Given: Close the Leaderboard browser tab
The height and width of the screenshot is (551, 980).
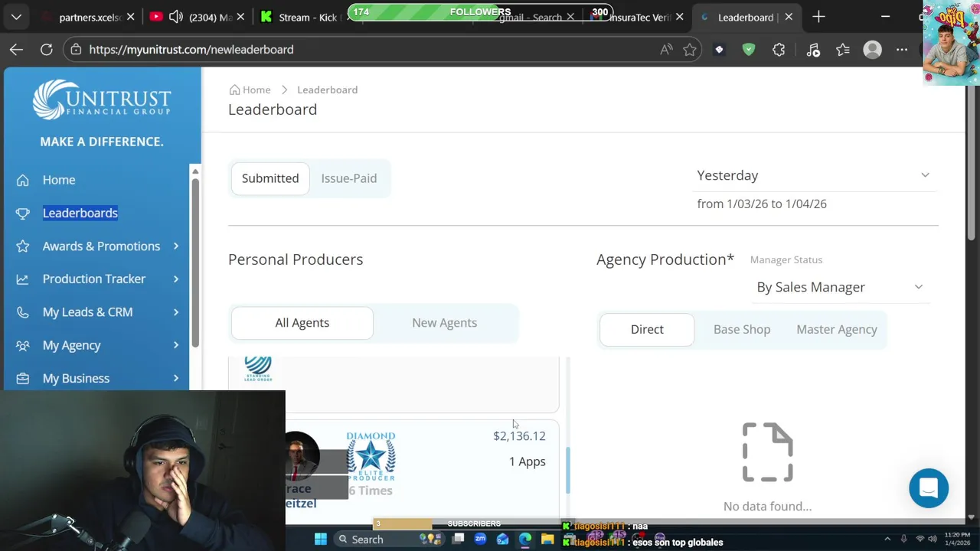Looking at the screenshot, I should tap(789, 17).
